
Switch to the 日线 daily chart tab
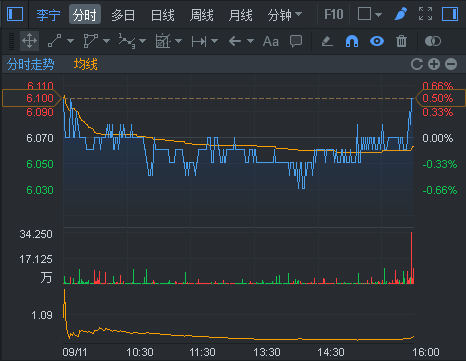pyautogui.click(x=162, y=15)
